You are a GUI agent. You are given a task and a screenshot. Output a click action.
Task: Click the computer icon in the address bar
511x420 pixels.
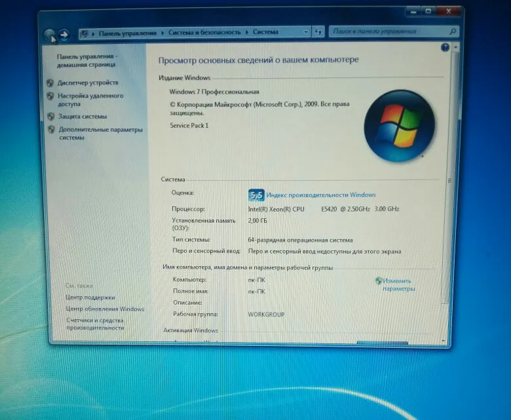tap(85, 33)
